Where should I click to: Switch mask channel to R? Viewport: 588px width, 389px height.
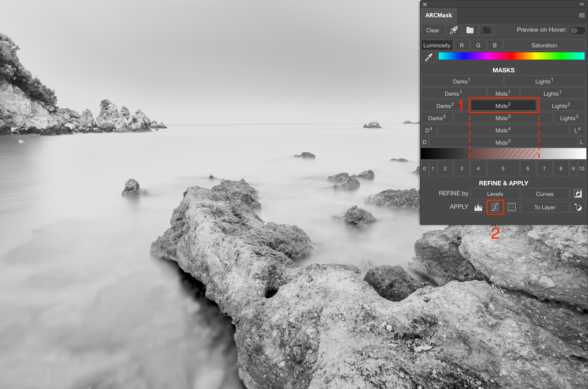point(462,45)
